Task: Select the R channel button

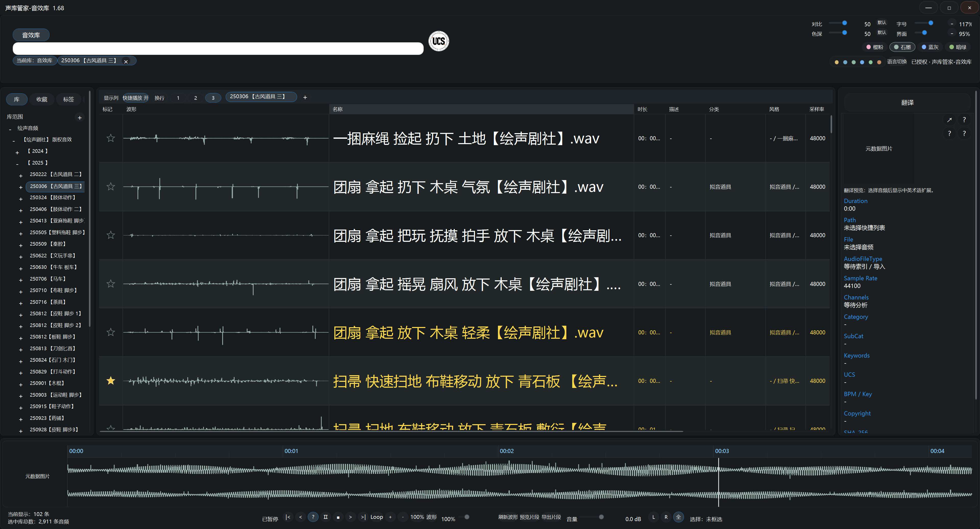Action: pyautogui.click(x=666, y=517)
